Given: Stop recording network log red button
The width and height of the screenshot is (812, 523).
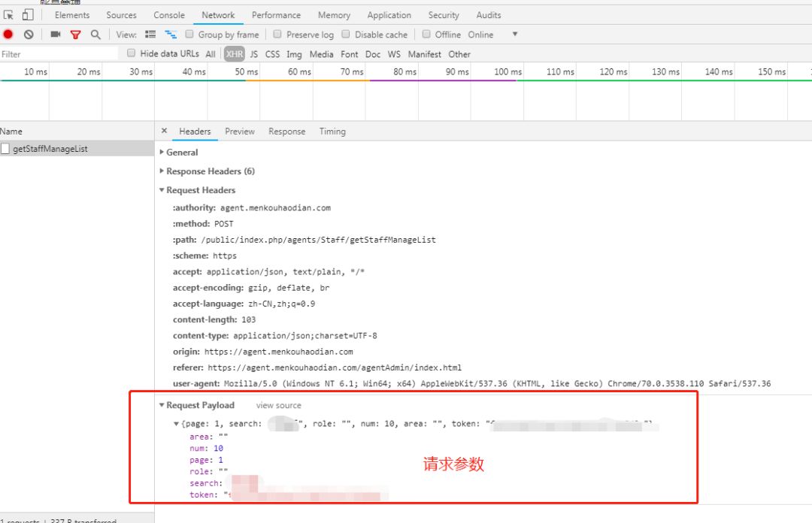Looking at the screenshot, I should (x=8, y=35).
